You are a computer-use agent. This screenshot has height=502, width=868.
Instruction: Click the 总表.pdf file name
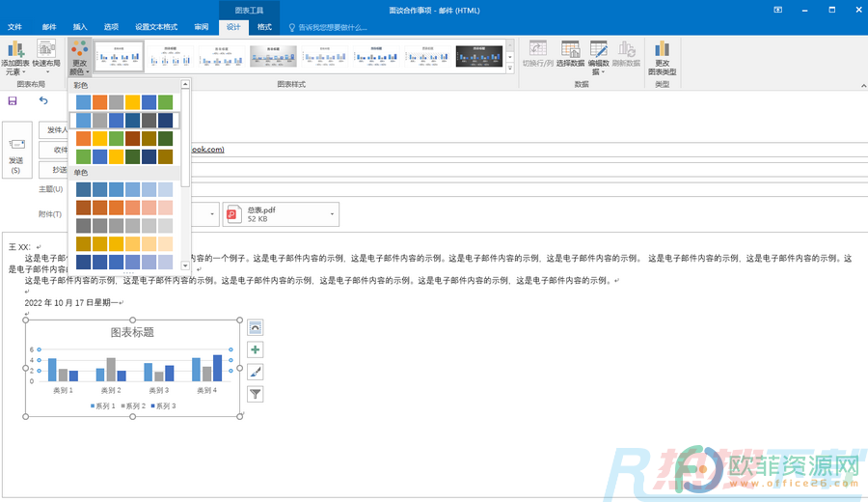coord(261,210)
